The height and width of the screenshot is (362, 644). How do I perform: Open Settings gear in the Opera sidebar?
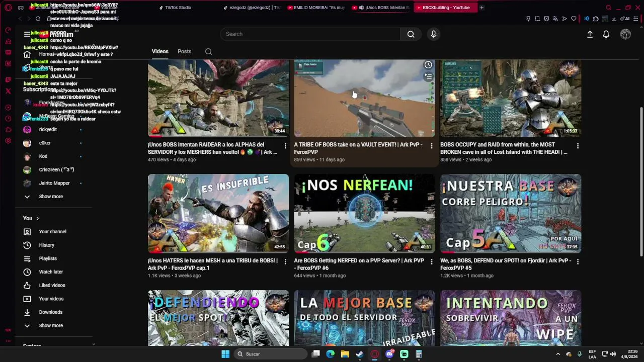(8, 141)
